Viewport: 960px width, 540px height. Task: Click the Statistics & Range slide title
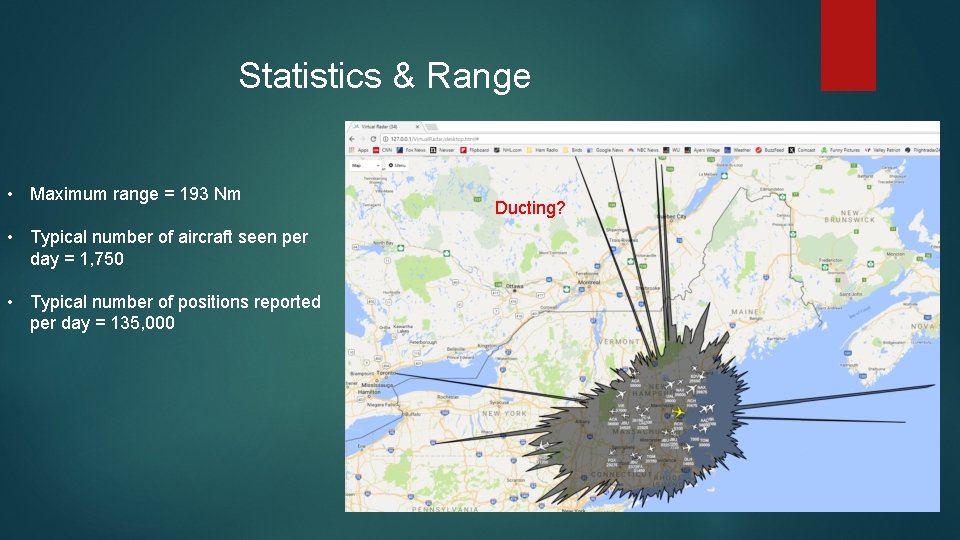[384, 76]
